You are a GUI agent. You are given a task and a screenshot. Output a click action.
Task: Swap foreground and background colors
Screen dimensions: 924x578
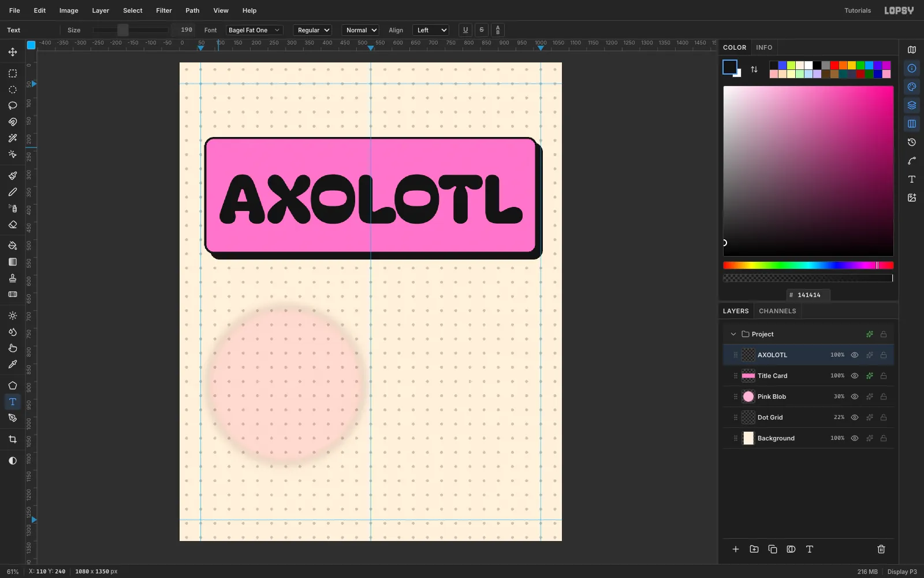point(754,69)
